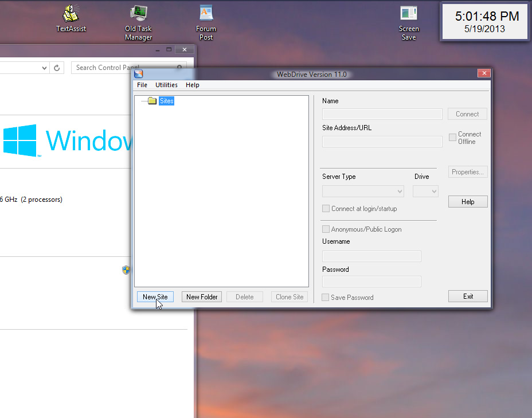Click the refresh icon in Control Panel window
The width and height of the screenshot is (532, 418).
(x=57, y=68)
